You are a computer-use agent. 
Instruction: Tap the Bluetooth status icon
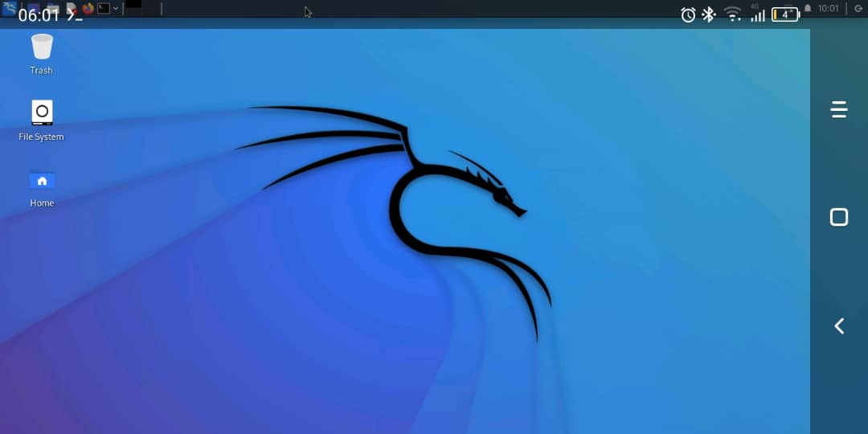pos(709,14)
